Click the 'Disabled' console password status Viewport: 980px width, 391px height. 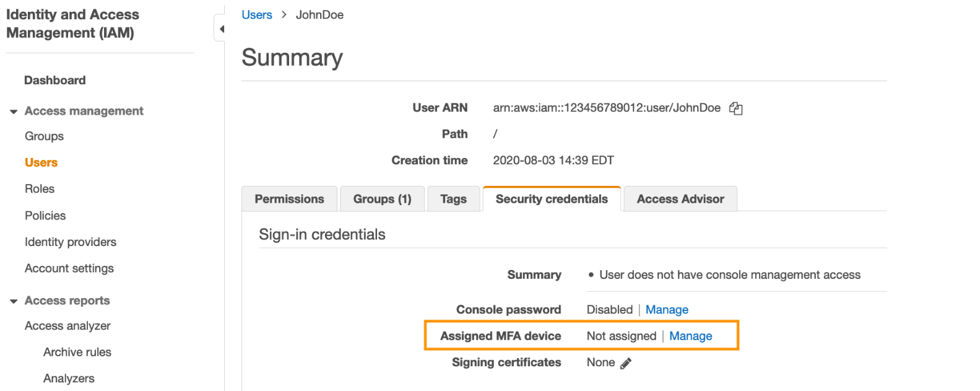pyautogui.click(x=610, y=309)
